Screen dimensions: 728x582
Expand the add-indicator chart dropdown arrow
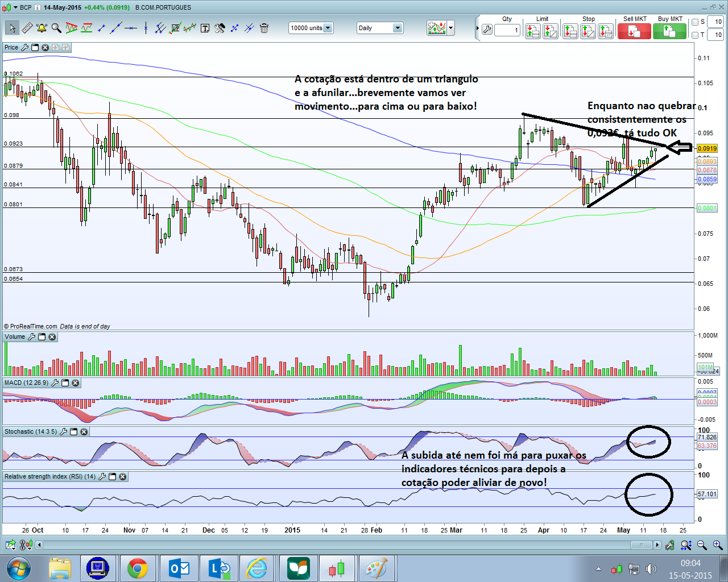[450, 28]
